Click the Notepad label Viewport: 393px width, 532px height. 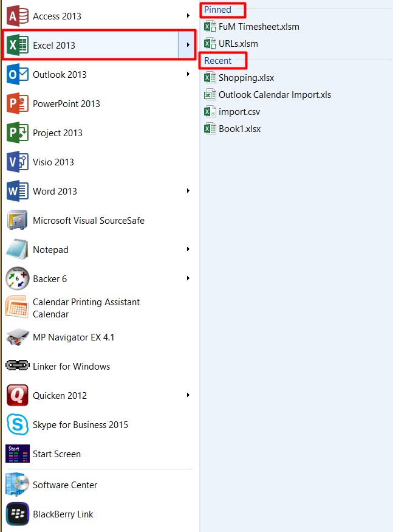[50, 250]
